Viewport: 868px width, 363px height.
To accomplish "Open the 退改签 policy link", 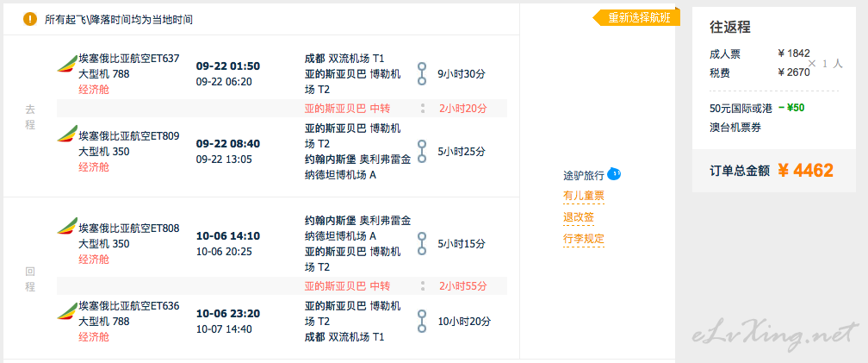I will pyautogui.click(x=579, y=217).
